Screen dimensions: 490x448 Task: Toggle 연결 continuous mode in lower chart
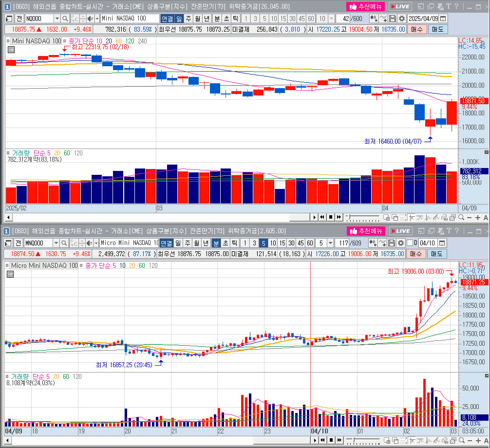coord(166,243)
